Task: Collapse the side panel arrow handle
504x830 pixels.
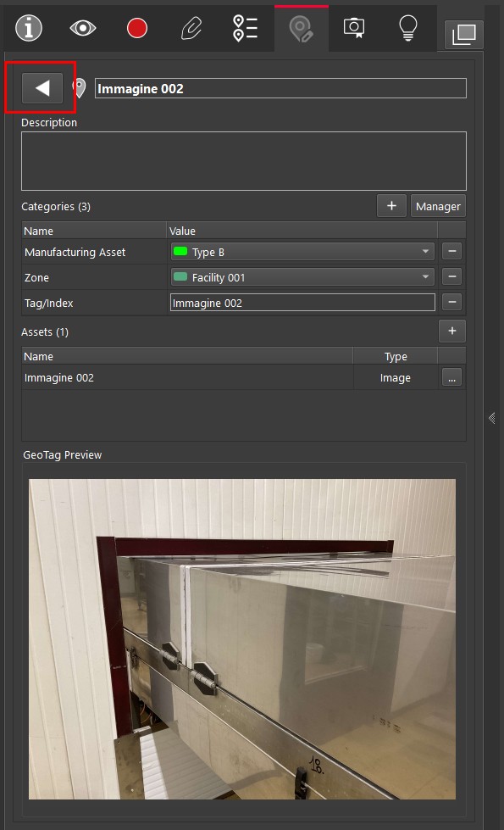Action: coord(492,418)
